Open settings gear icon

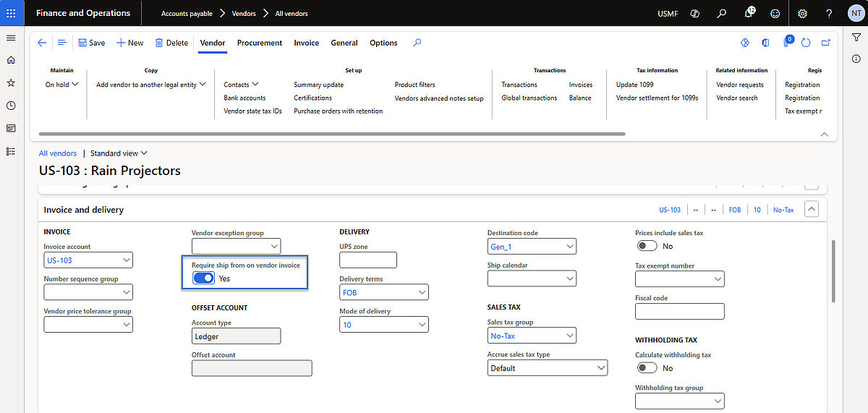[802, 14]
